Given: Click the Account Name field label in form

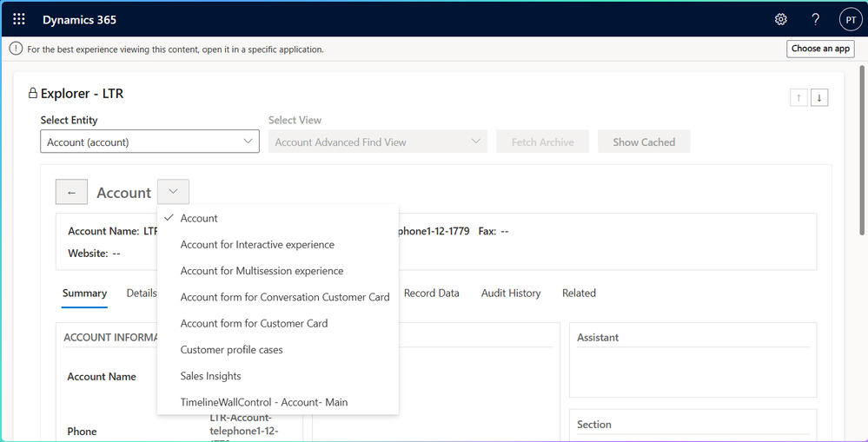Looking at the screenshot, I should coord(102,377).
